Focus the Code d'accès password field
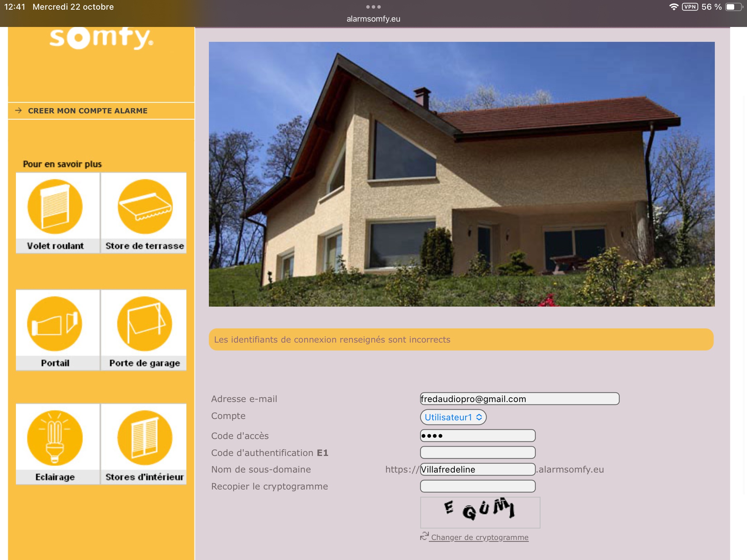This screenshot has height=560, width=747. coord(478,436)
